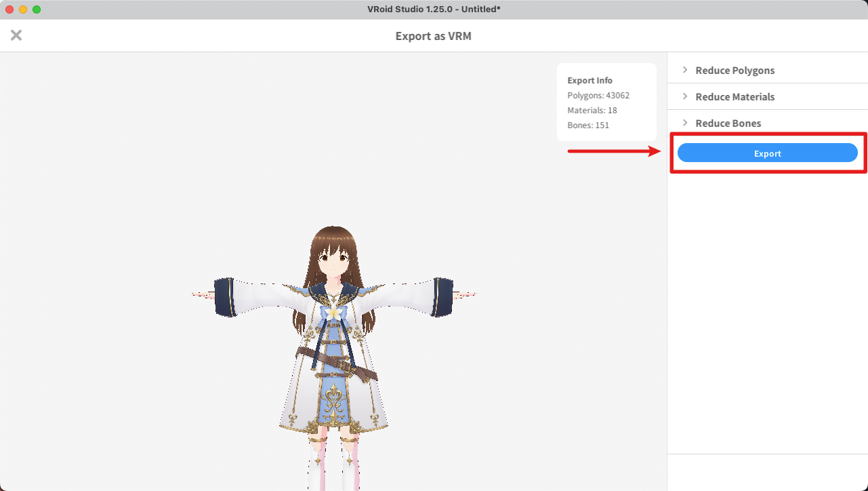Close the Export as VRM screen
Screen dimensions: 868x491
(x=16, y=35)
